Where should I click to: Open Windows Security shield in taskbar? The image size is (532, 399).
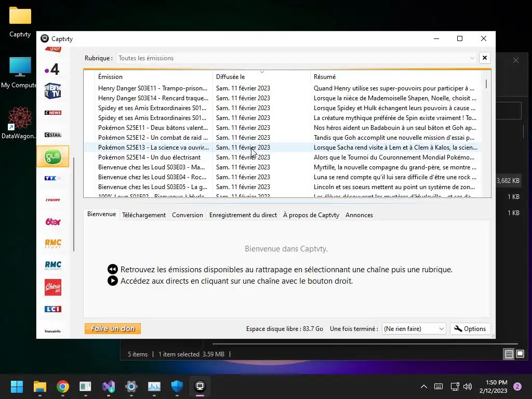pyautogui.click(x=177, y=387)
